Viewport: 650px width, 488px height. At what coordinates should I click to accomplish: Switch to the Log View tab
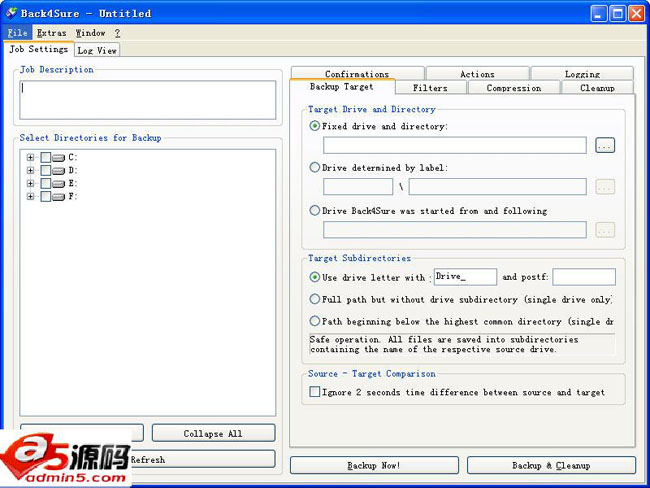(97, 50)
